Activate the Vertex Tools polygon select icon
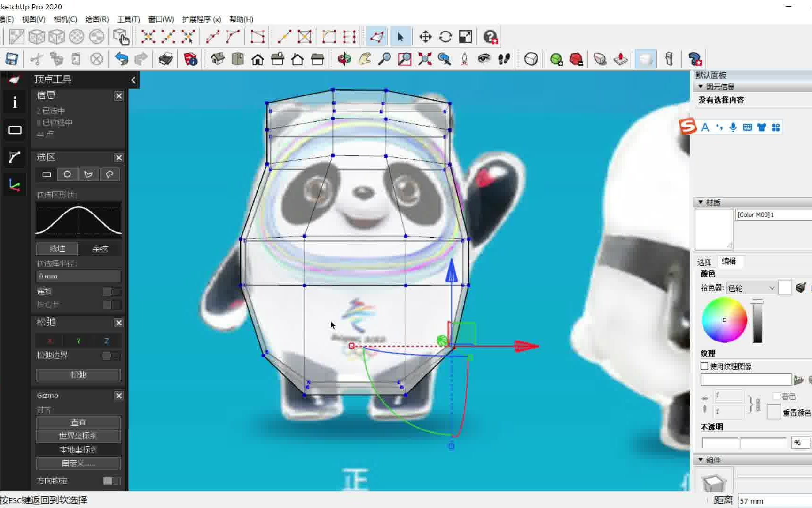 376,37
